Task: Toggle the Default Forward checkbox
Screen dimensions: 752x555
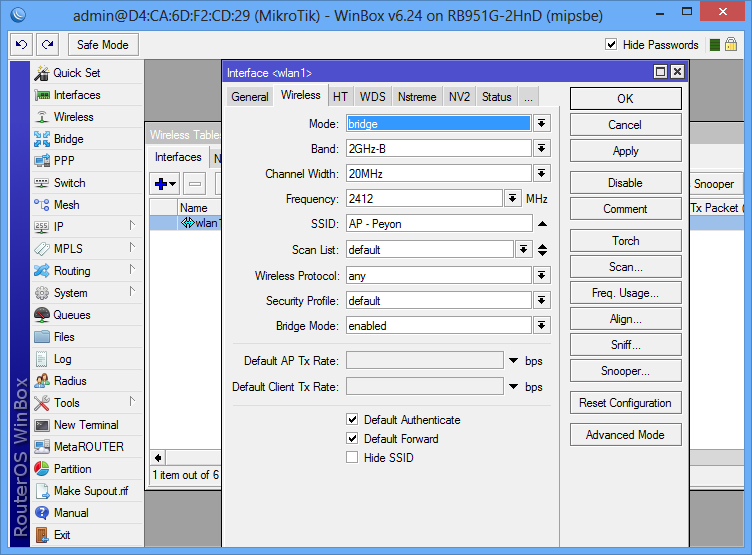Action: coord(352,438)
